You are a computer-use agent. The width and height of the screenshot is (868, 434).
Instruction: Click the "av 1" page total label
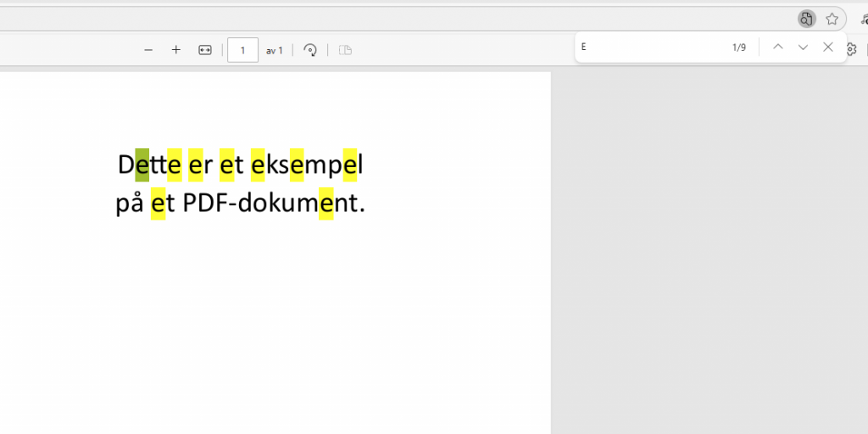pos(275,50)
